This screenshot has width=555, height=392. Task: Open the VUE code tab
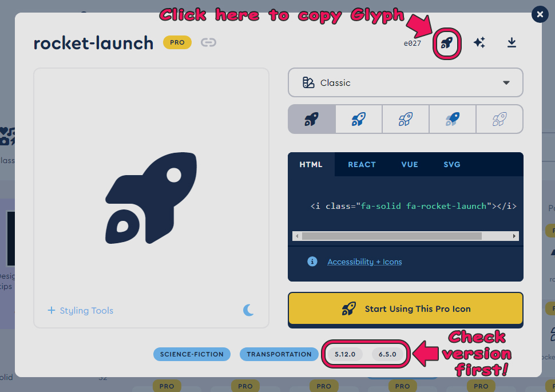click(x=409, y=164)
